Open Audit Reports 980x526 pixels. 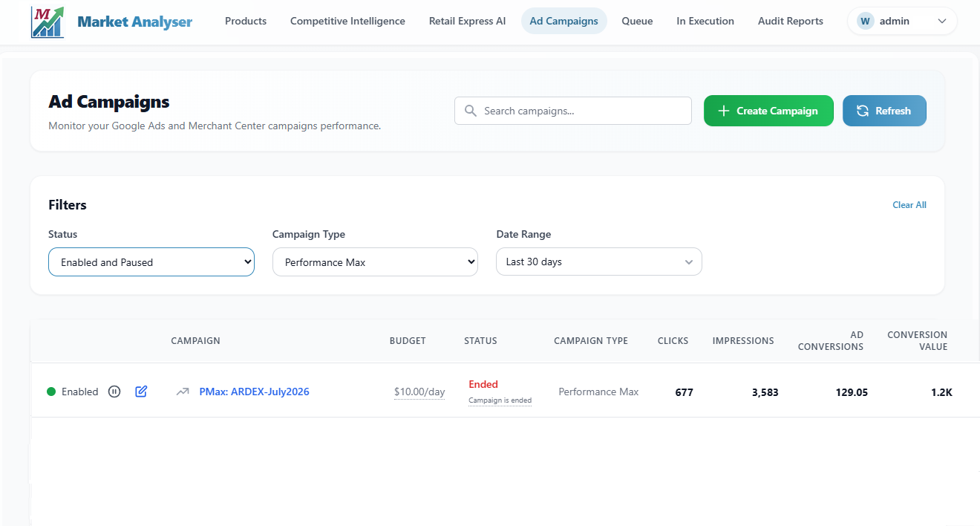coord(791,22)
